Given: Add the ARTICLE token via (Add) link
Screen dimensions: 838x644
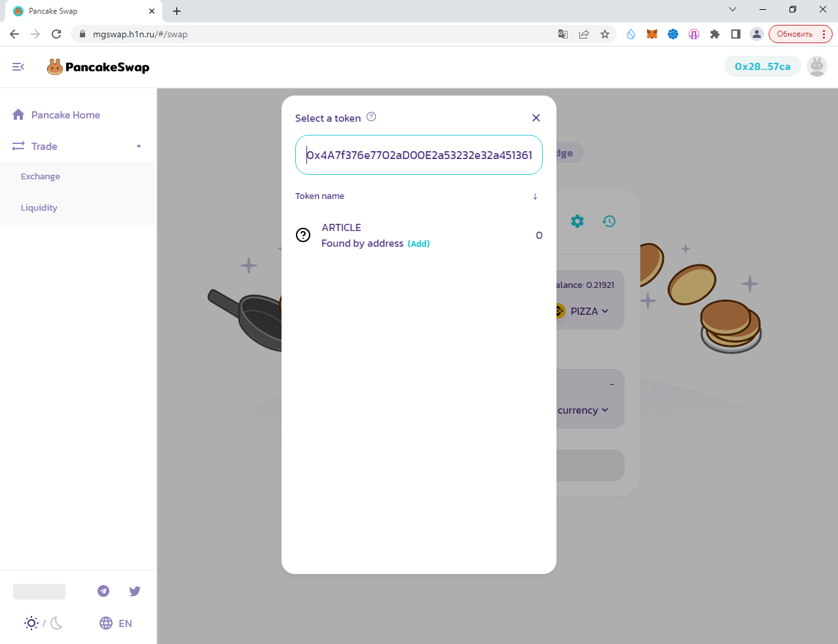Looking at the screenshot, I should [x=419, y=243].
